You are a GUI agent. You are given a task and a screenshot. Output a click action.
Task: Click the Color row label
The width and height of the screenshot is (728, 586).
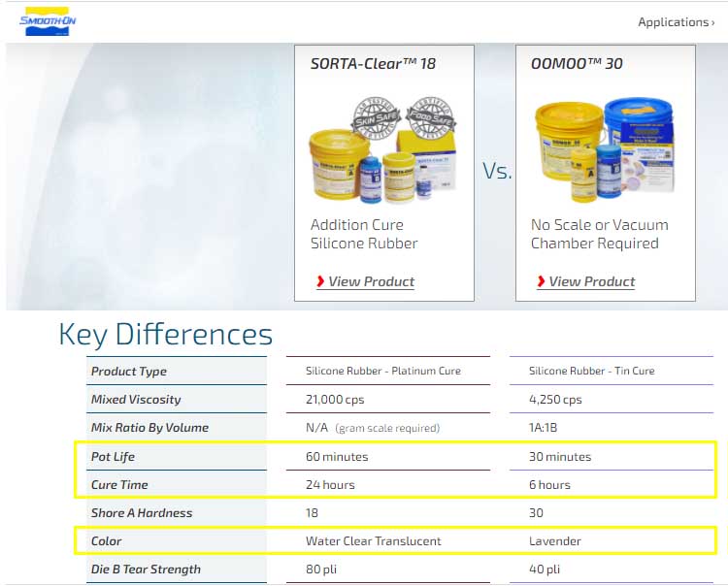[107, 541]
